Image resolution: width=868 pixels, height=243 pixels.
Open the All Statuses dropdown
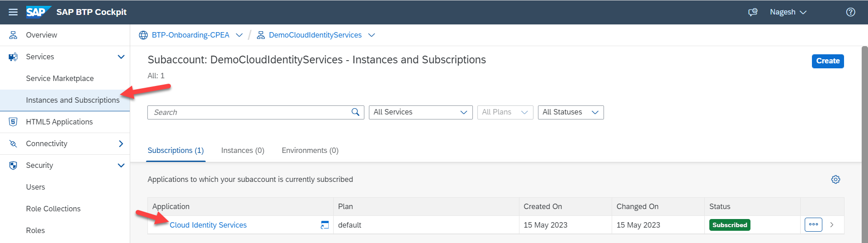coord(571,112)
